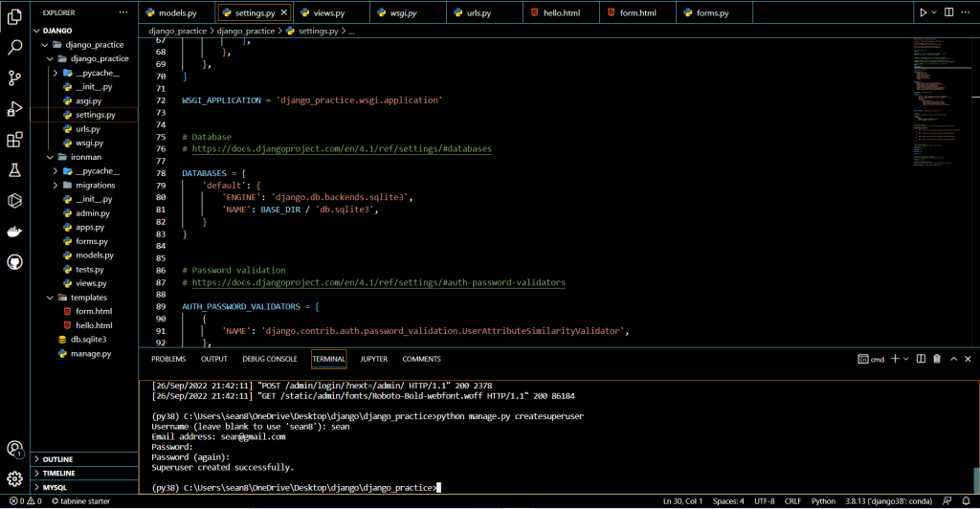Expand the Outline section
Screen dimensions: 980x509
(x=84, y=459)
